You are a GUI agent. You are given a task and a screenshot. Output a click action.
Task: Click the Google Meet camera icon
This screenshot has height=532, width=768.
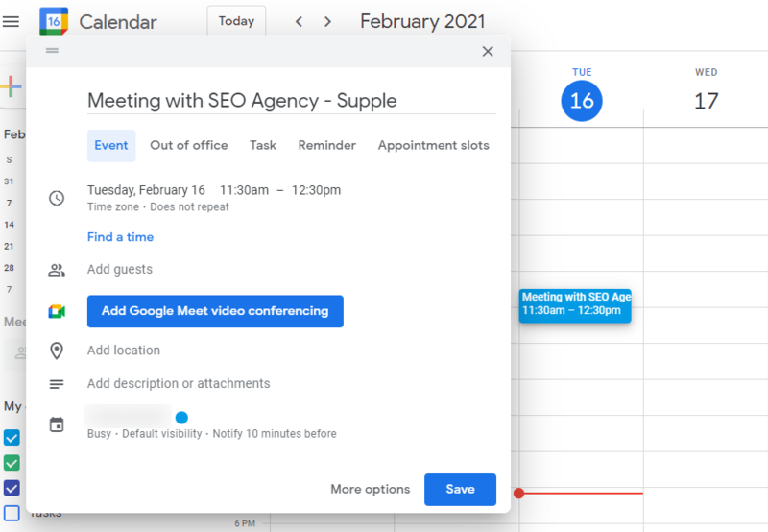click(x=57, y=311)
